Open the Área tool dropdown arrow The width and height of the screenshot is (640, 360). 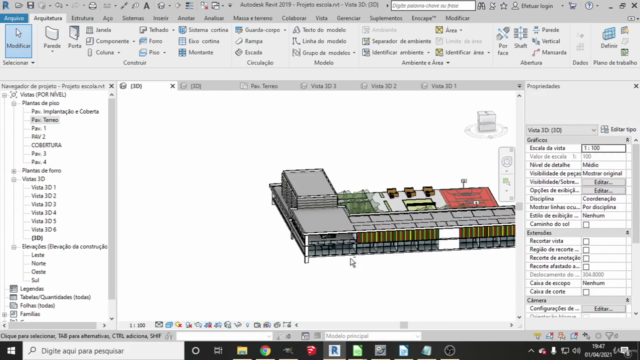(461, 30)
